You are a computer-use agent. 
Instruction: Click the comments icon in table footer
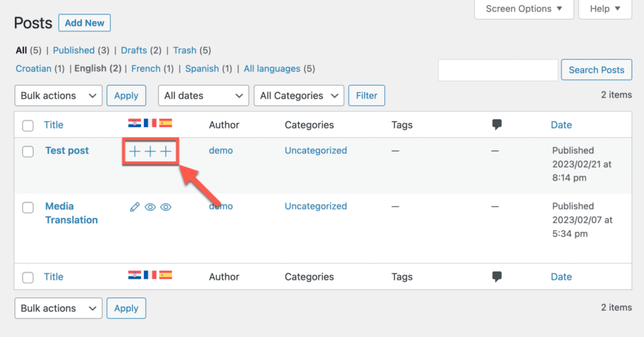point(497,276)
